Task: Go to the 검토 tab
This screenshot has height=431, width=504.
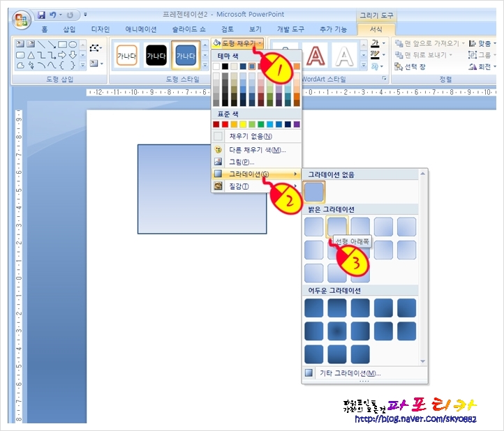Action: (x=228, y=29)
